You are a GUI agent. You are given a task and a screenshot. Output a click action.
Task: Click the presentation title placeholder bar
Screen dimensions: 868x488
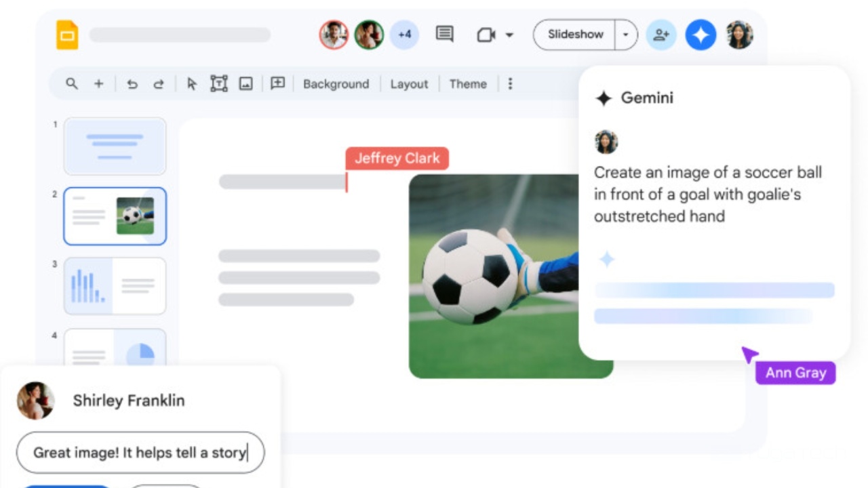[180, 35]
